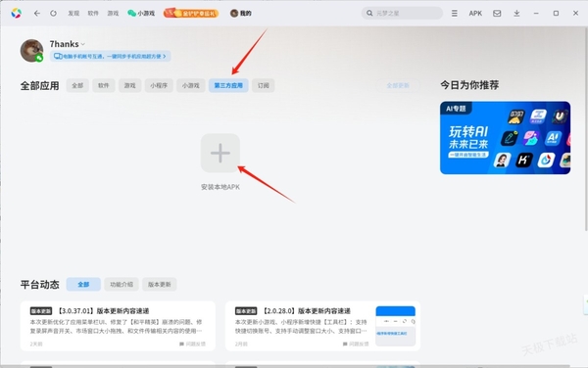Open the 发现 tab in top navigation
This screenshot has width=588, height=368.
point(73,13)
